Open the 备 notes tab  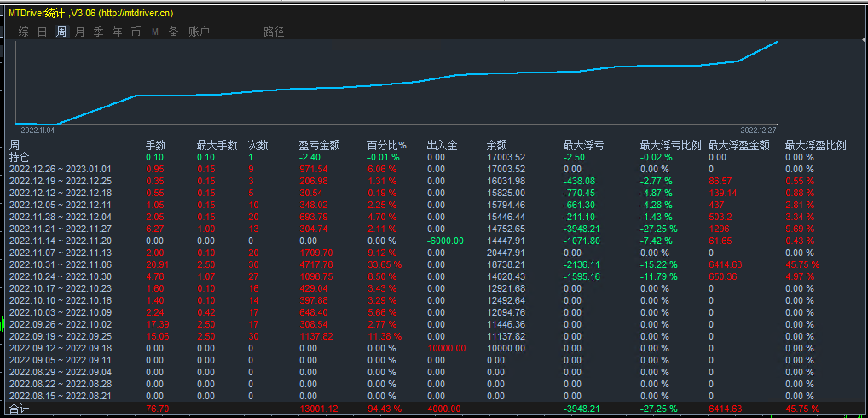[173, 32]
